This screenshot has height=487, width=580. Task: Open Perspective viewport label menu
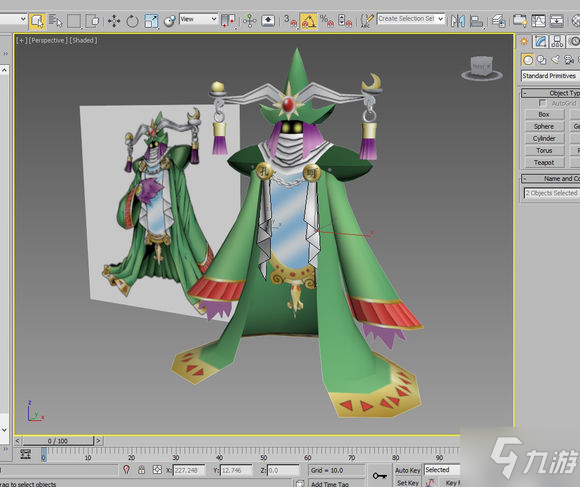[48, 40]
